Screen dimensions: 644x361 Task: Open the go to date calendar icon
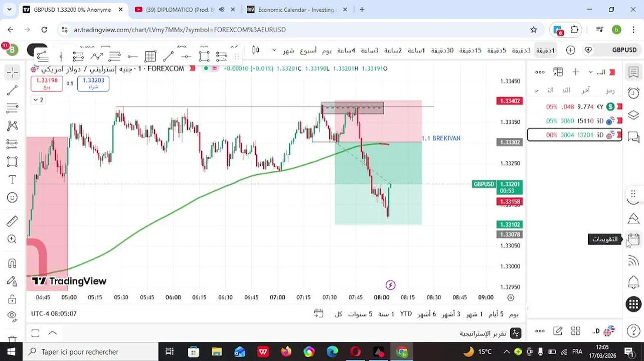(x=318, y=313)
